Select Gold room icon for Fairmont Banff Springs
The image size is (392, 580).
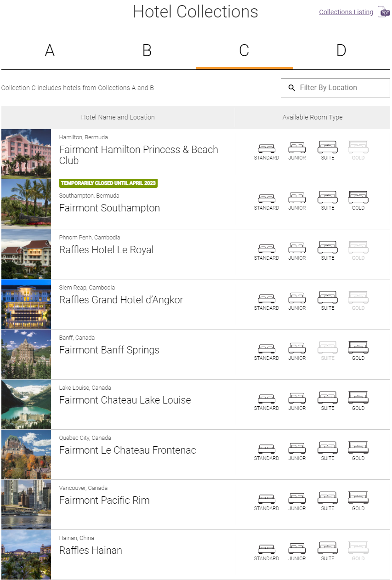(358, 347)
